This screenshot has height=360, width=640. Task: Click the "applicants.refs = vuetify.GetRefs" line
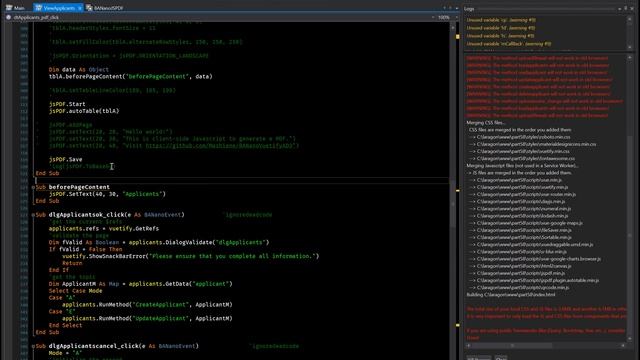click(104, 229)
